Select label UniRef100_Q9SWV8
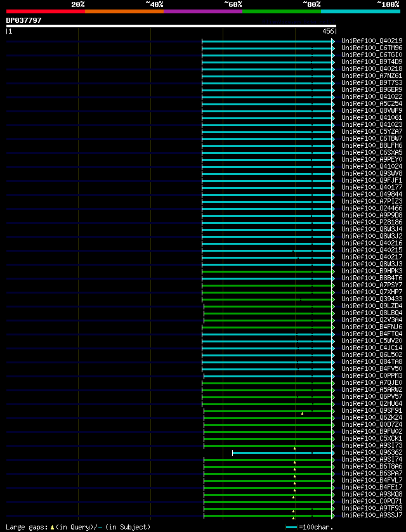This screenshot has width=406, height=532. 372,174
